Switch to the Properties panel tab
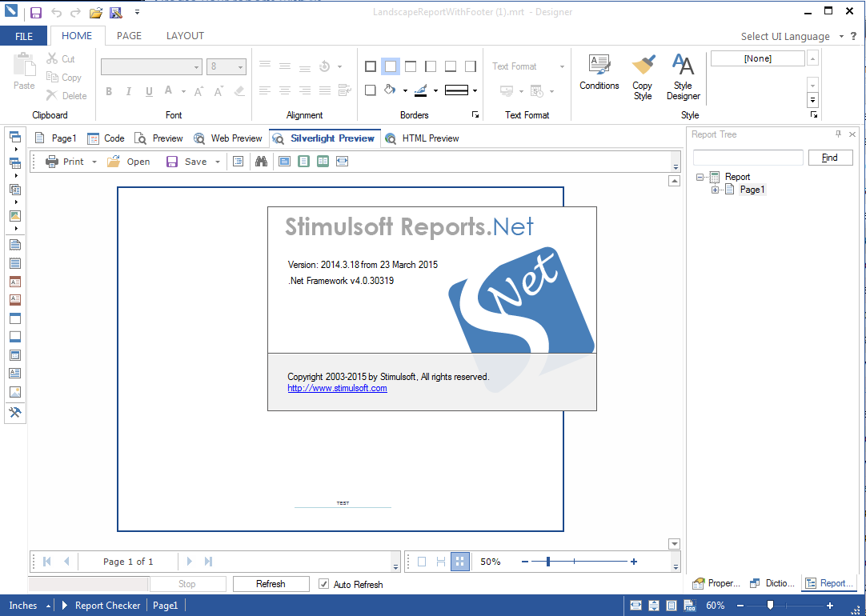The image size is (866, 616). point(716,583)
